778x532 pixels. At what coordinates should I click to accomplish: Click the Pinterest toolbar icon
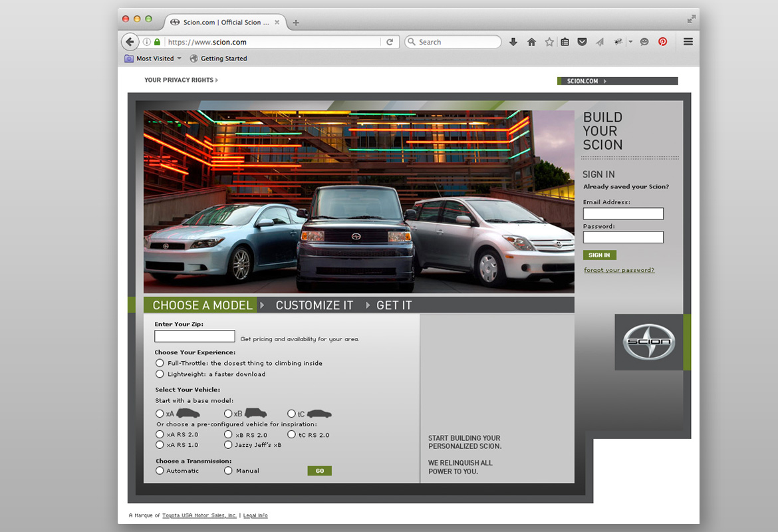(662, 42)
